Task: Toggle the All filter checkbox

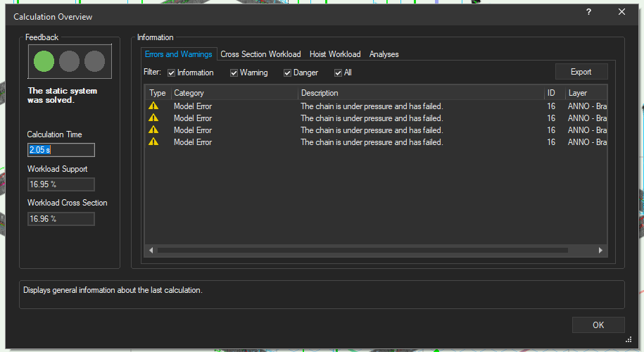Action: 338,73
